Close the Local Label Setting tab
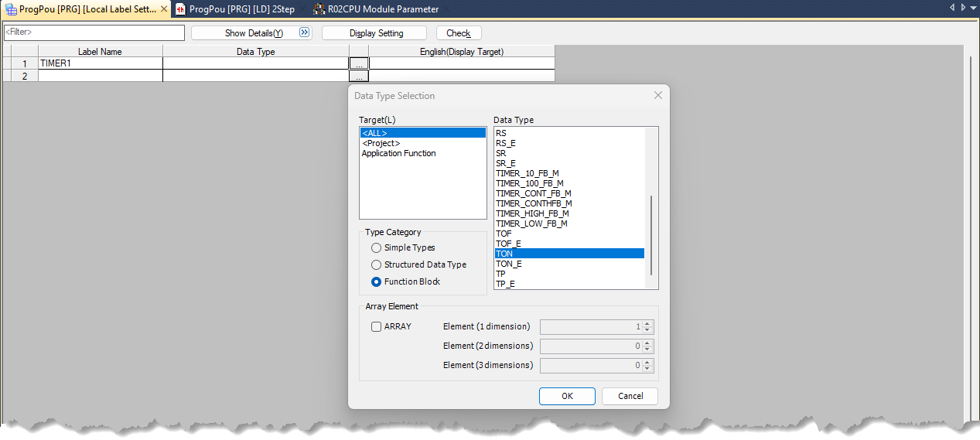This screenshot has height=440, width=980. click(164, 9)
